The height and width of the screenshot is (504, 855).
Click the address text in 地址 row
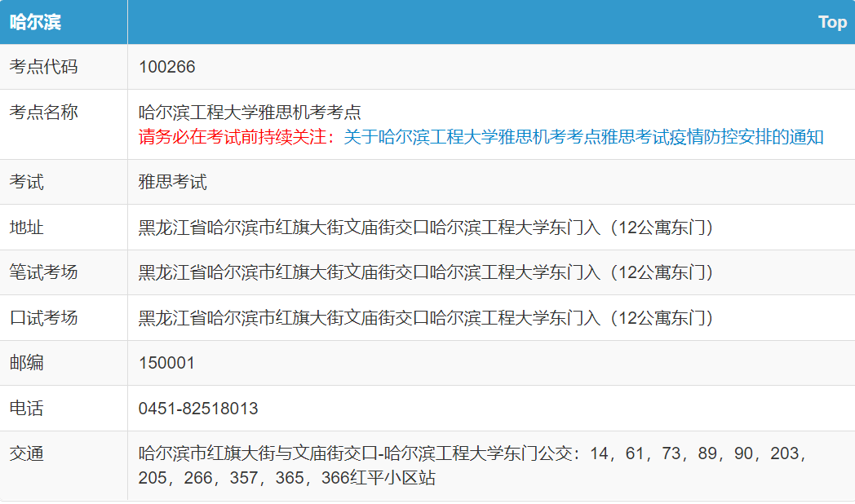click(x=426, y=228)
